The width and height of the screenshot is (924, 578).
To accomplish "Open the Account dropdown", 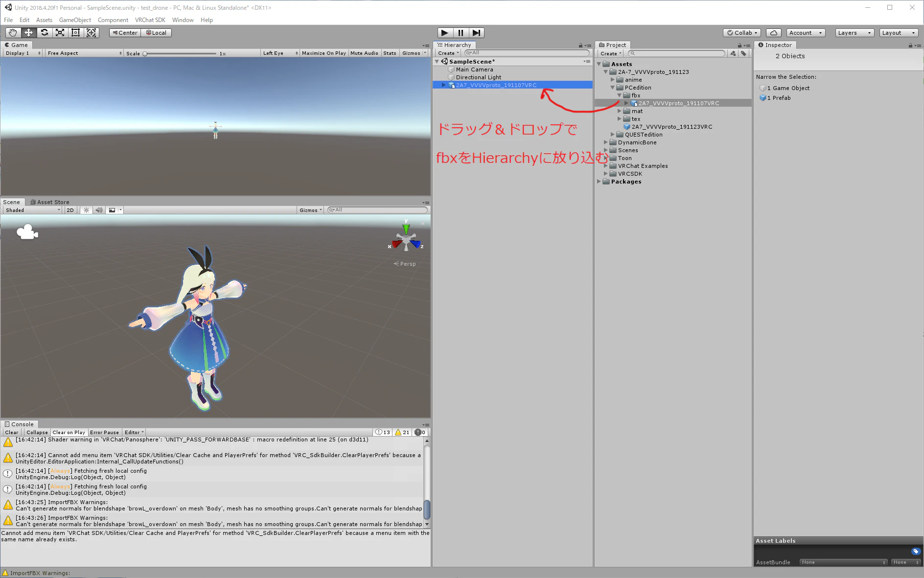I will click(x=806, y=33).
